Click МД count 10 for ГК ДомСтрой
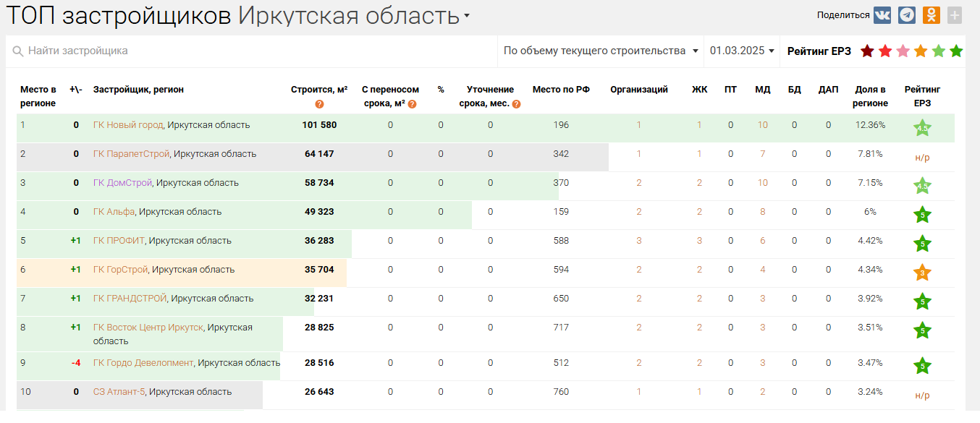The image size is (980, 423). [x=762, y=183]
